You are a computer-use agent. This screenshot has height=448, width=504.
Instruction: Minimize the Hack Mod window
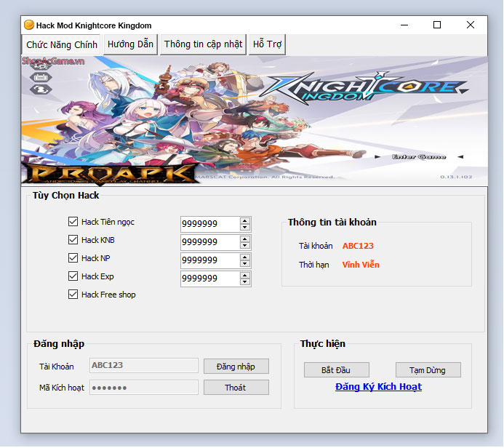tap(404, 25)
